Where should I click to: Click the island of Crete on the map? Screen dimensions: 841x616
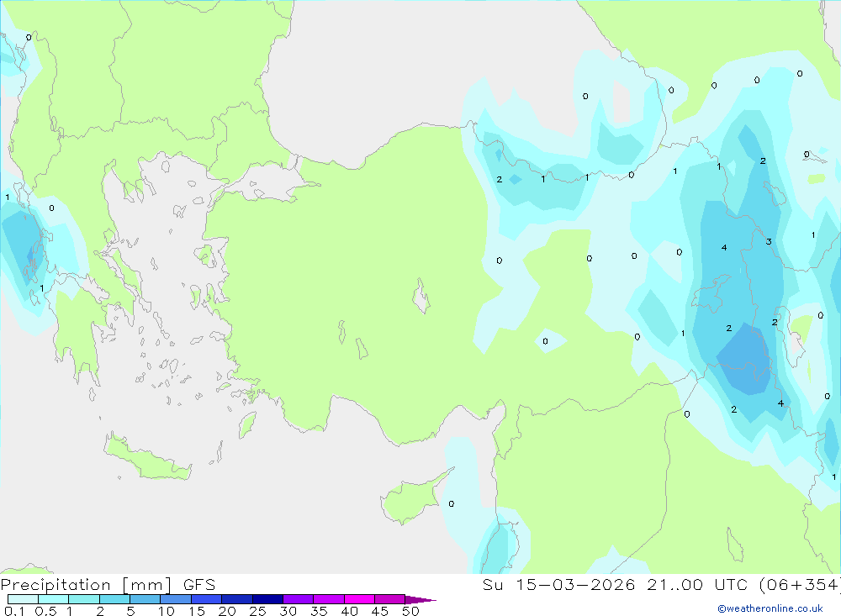point(147,457)
